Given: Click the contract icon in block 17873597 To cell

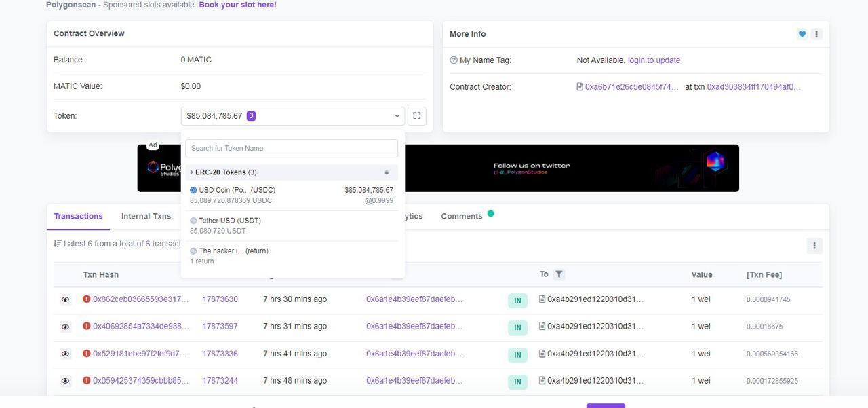Looking at the screenshot, I should 542,326.
